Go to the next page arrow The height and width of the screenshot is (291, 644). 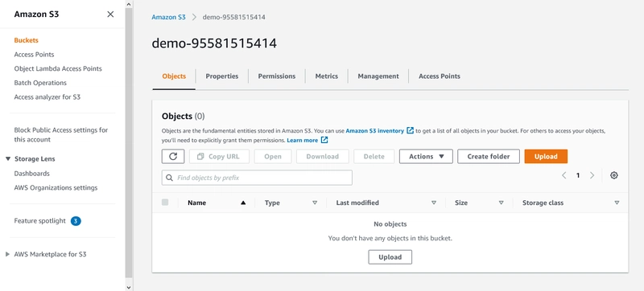point(592,175)
